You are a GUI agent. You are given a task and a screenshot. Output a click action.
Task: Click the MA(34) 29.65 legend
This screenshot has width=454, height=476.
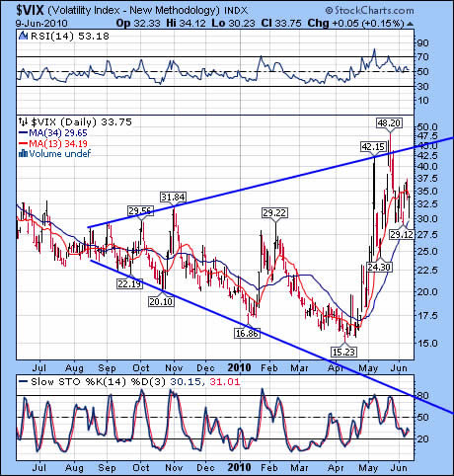pos(53,133)
